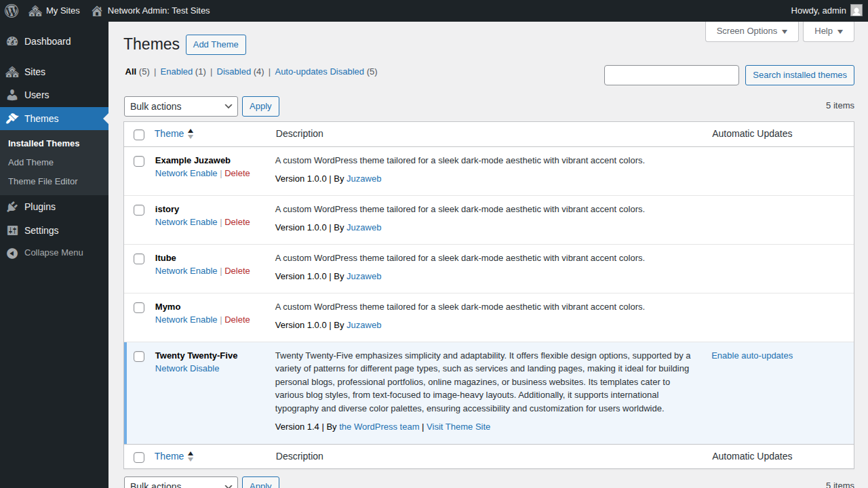
Task: Check the select-all checkbox in table header
Action: (139, 134)
